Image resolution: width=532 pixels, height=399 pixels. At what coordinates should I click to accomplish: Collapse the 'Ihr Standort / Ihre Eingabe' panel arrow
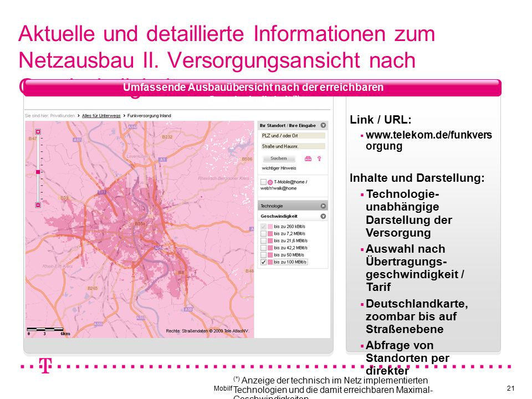point(323,125)
